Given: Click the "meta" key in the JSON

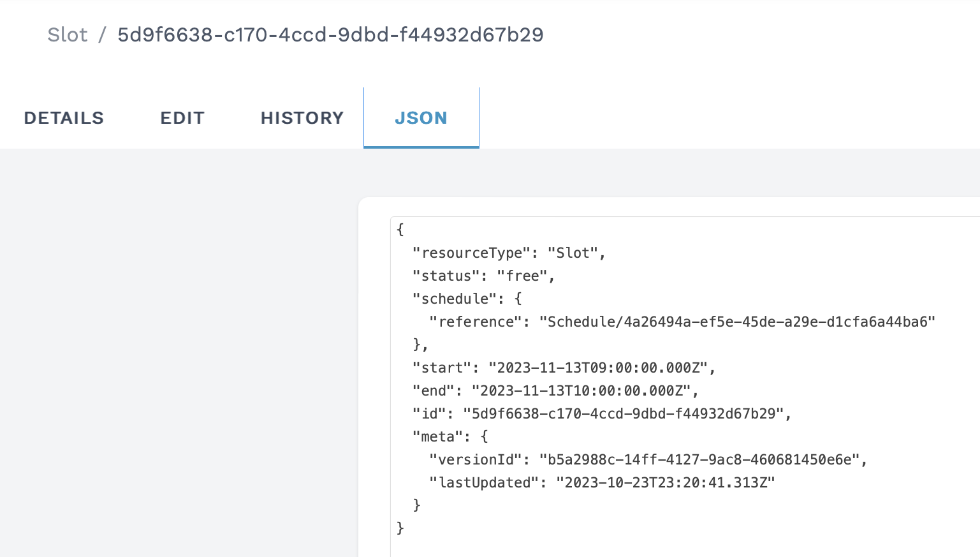Looking at the screenshot, I should [x=437, y=437].
